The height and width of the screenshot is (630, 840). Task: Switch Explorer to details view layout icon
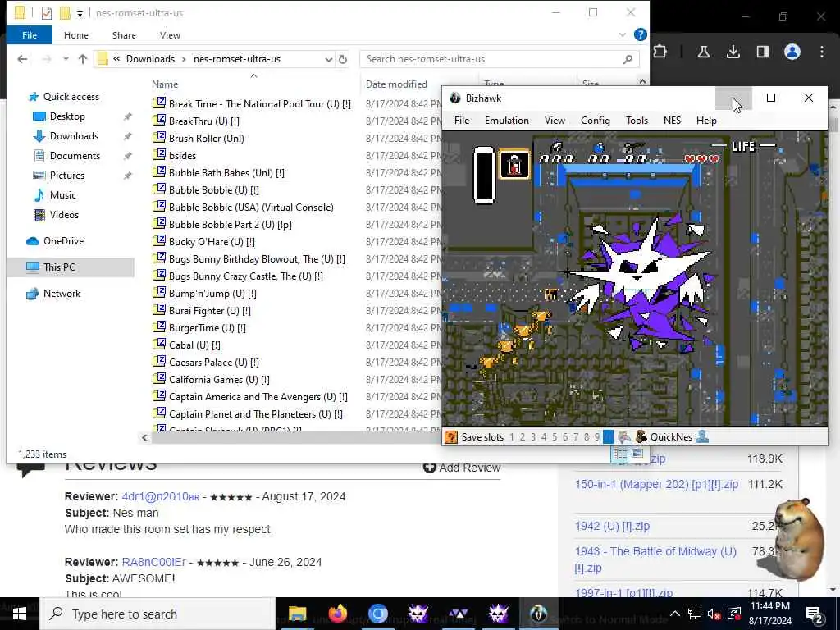click(x=620, y=454)
